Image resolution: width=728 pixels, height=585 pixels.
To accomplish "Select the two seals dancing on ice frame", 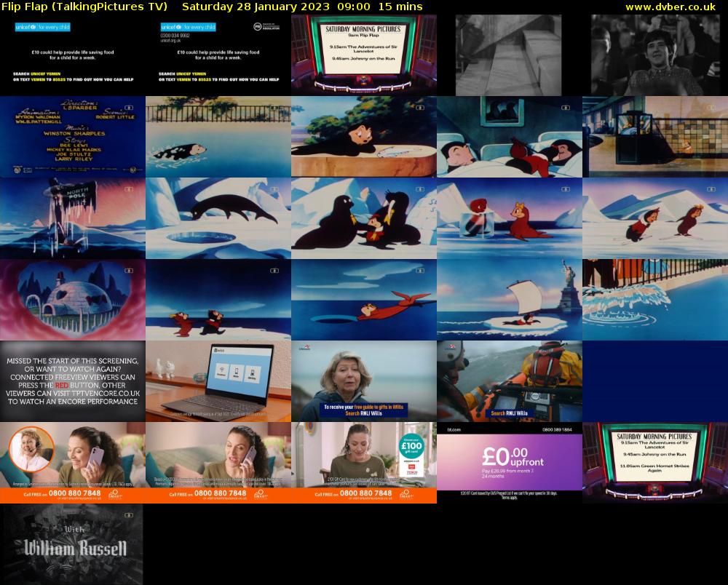I will point(218,300).
